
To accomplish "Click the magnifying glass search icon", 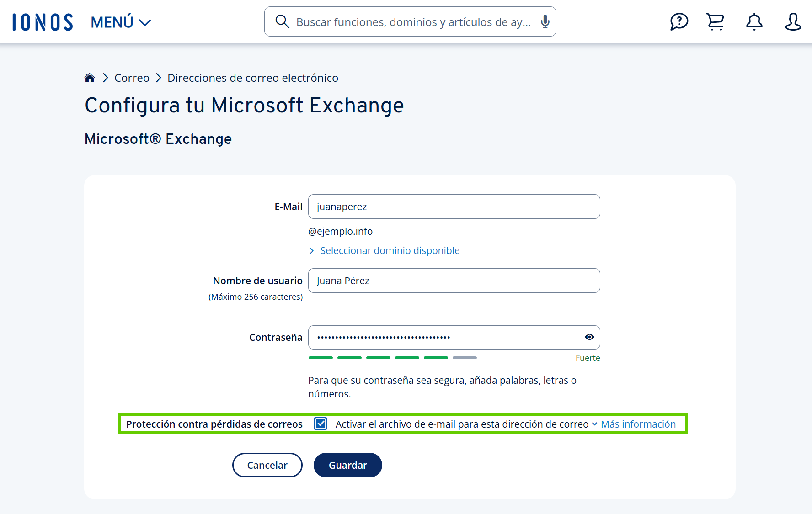I will (282, 21).
